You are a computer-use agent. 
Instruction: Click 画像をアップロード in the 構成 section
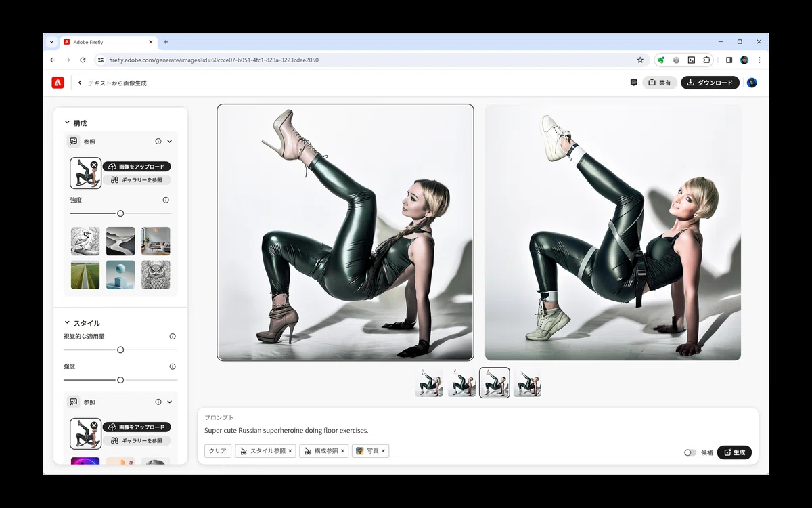click(137, 166)
